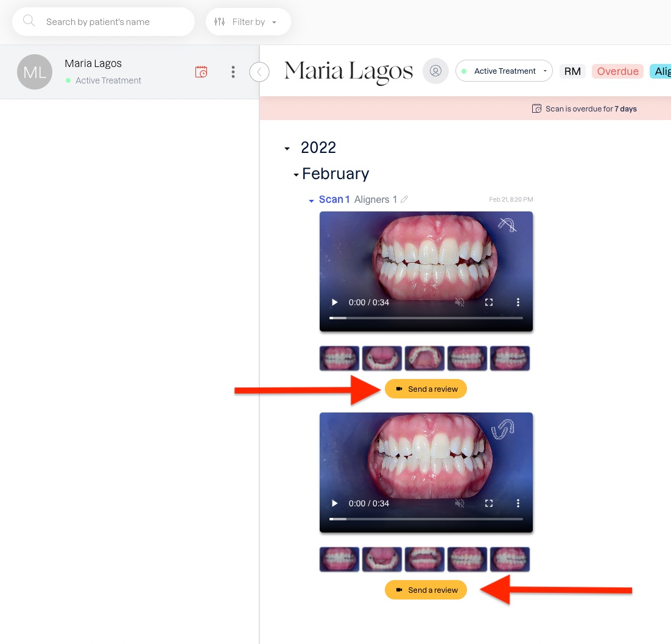Open the Active Treatment status dropdown

pos(504,71)
